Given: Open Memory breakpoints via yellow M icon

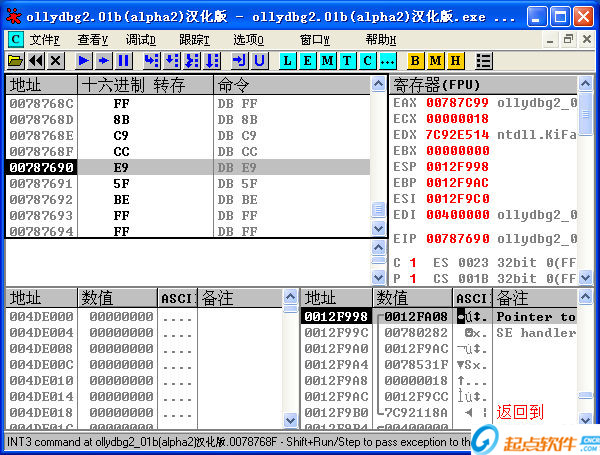Looking at the screenshot, I should pos(435,60).
